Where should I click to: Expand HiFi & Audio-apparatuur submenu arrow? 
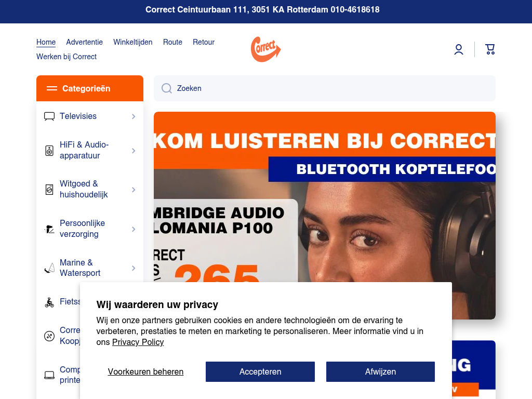coord(134,151)
